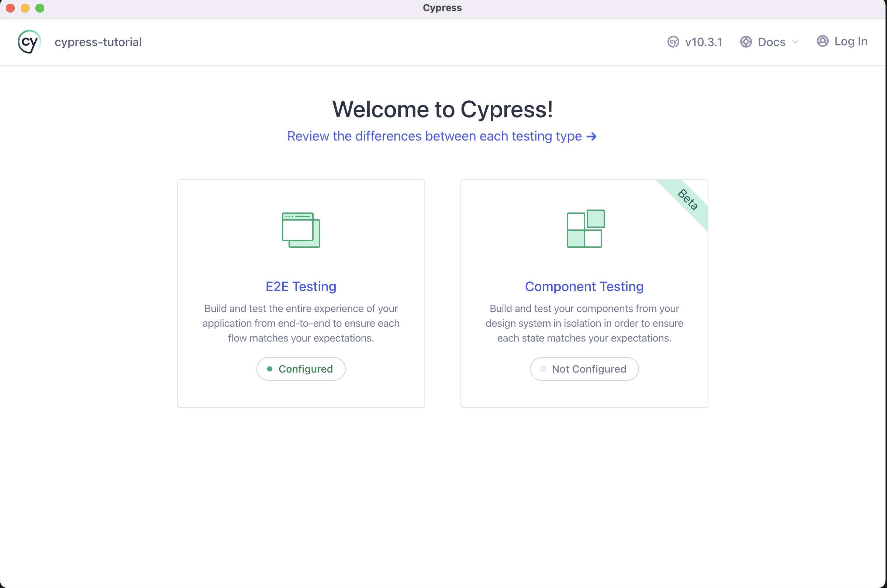The width and height of the screenshot is (887, 588).
Task: Click the green Configured status dot
Action: (x=269, y=369)
